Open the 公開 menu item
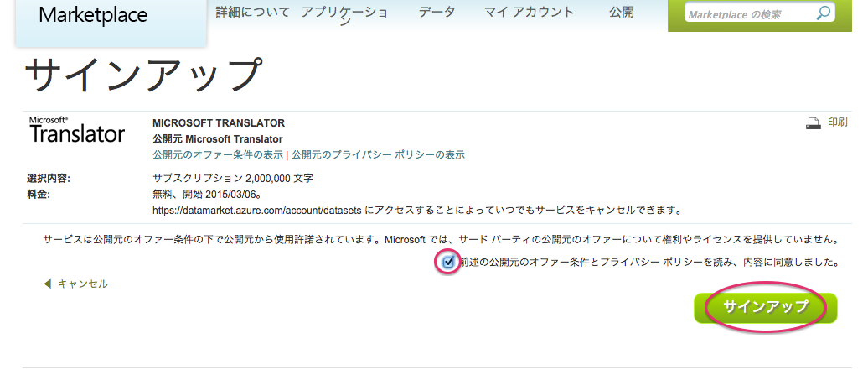Image resolution: width=868 pixels, height=380 pixels. pyautogui.click(x=622, y=13)
